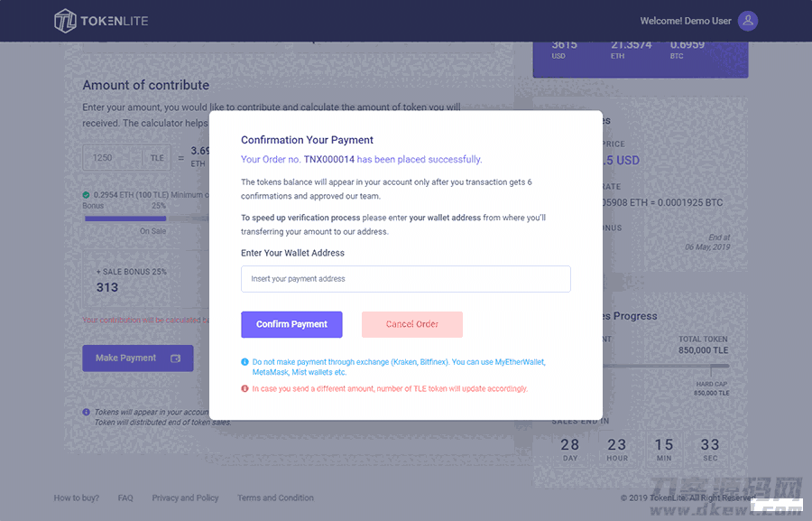The height and width of the screenshot is (521, 812).
Task: Open the How to buy? footer link
Action: pyautogui.click(x=77, y=498)
